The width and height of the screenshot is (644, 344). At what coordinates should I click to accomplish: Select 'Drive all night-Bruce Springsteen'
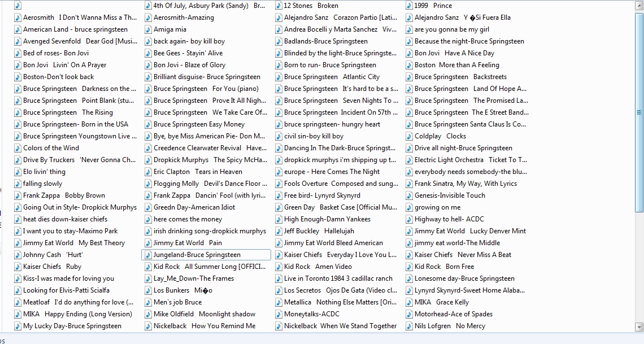click(463, 148)
